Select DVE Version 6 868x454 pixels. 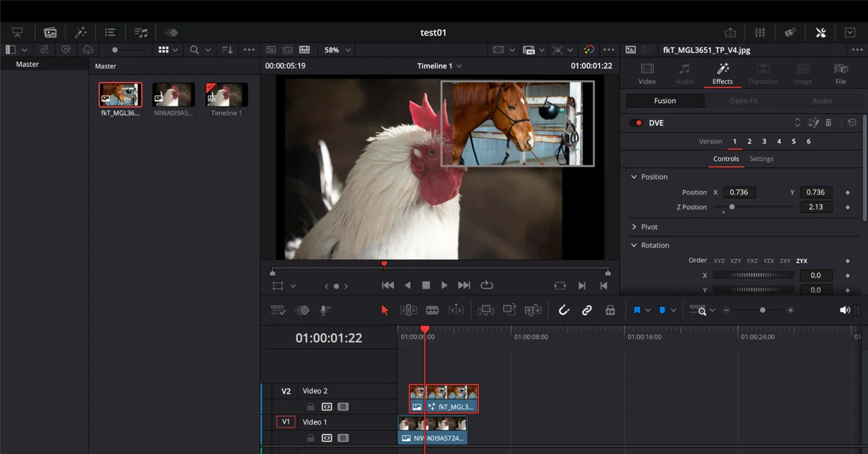click(808, 142)
